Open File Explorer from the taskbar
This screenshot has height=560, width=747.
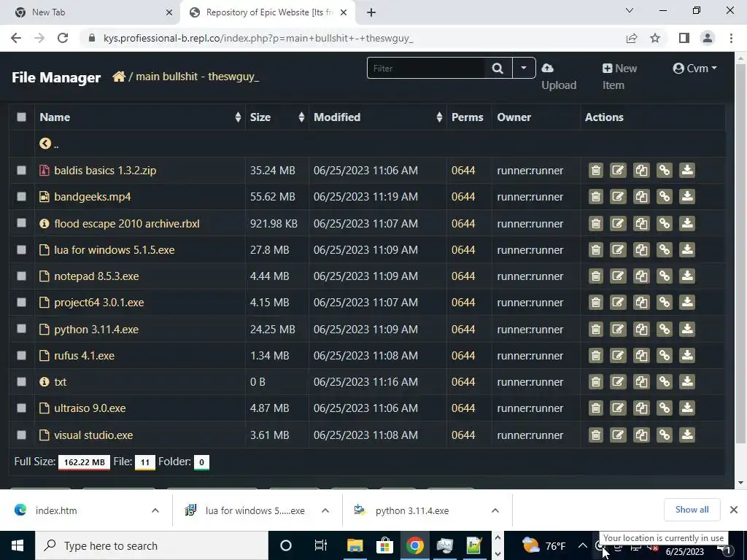[x=355, y=545]
